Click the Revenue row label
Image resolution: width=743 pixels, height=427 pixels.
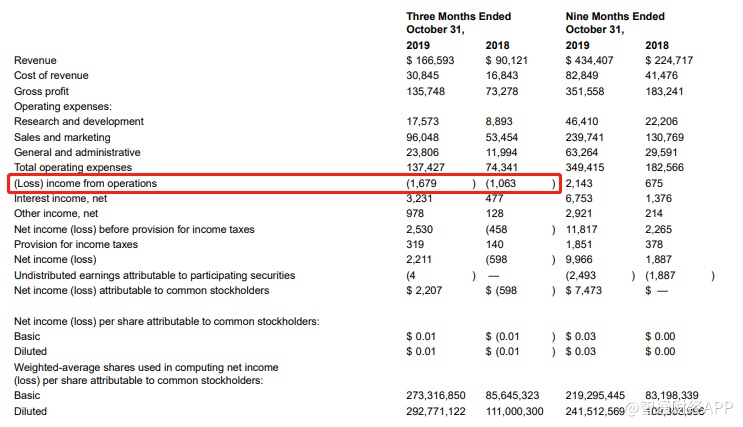(35, 61)
